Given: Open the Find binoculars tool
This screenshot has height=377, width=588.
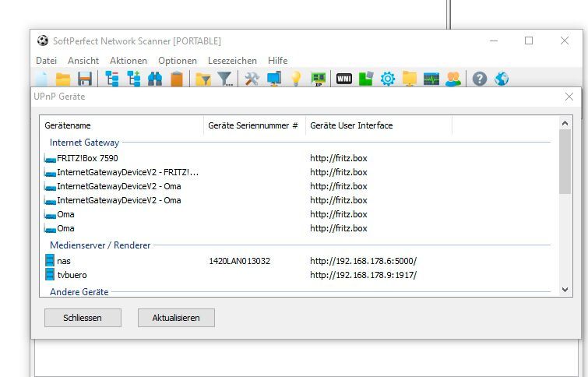Looking at the screenshot, I should 155,79.
